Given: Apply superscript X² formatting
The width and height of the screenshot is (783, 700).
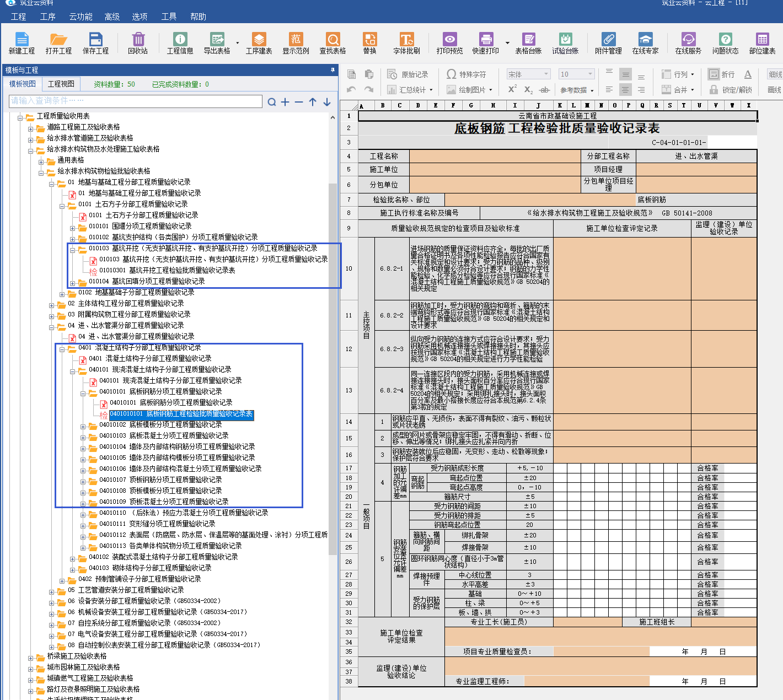Looking at the screenshot, I should click(x=512, y=89).
